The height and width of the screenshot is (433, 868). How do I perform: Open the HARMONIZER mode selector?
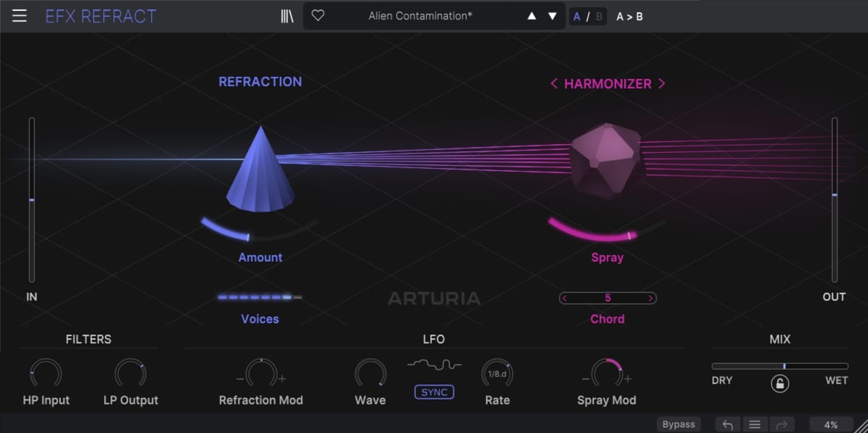(608, 84)
